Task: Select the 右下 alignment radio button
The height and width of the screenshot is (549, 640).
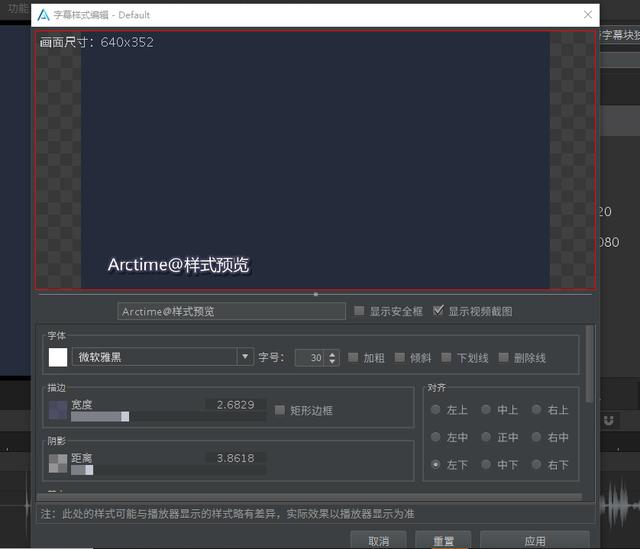Action: coord(536,465)
